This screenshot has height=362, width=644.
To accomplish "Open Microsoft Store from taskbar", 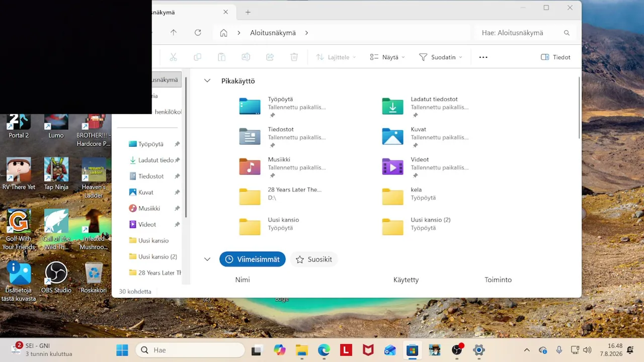I will point(412,350).
